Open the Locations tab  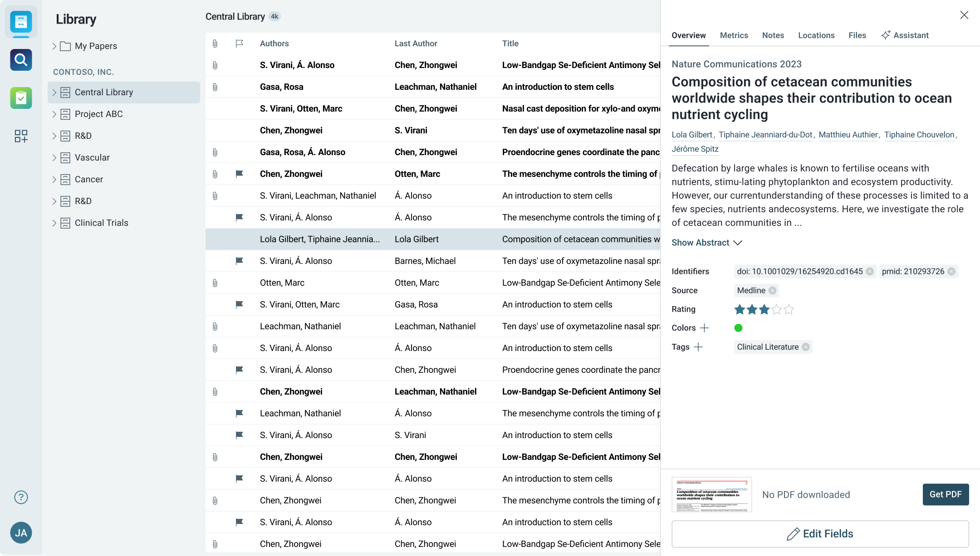point(816,35)
